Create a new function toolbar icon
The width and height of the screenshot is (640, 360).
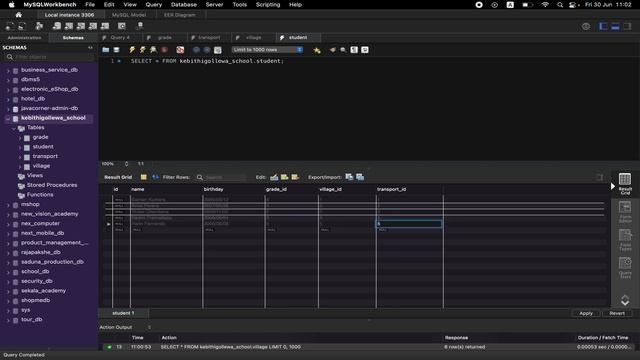(105, 26)
